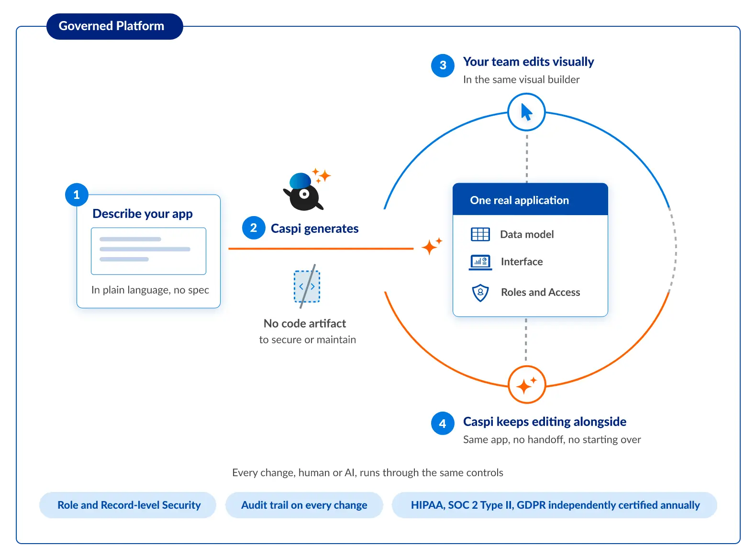This screenshot has height=557, width=756.
Task: Click the Every change, human or AI sentence
Action: (x=367, y=473)
